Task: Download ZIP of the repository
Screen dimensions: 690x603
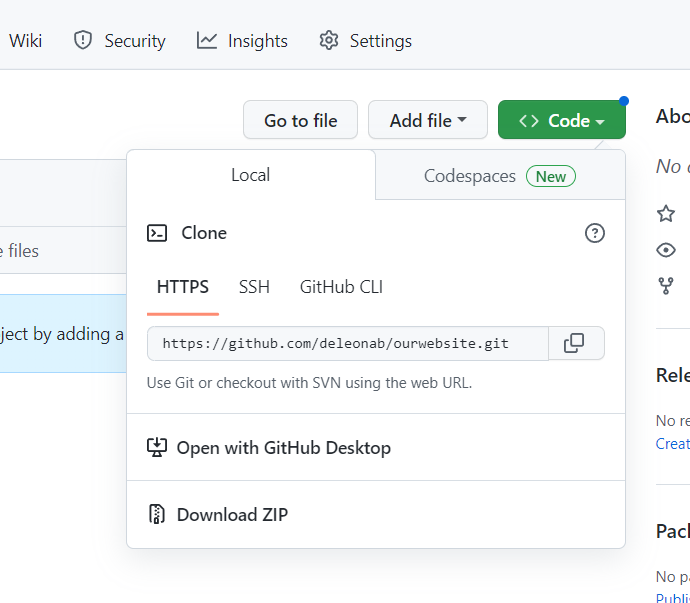Action: point(376,515)
